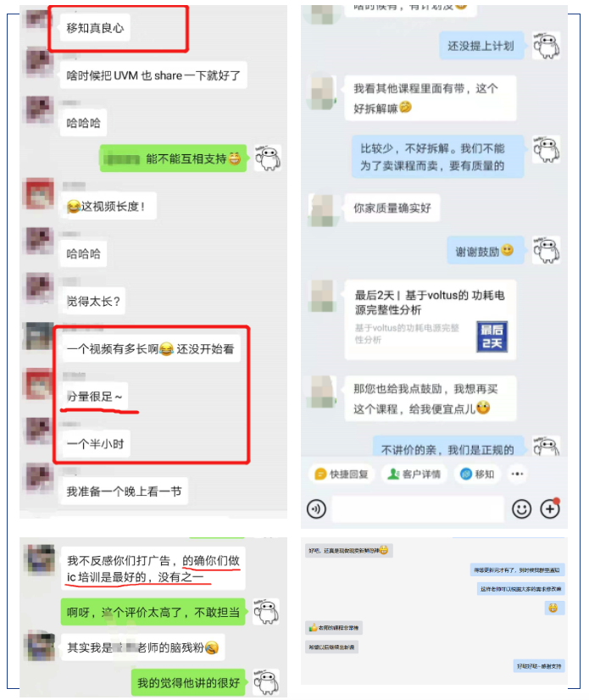The height and width of the screenshot is (700, 589).
Task: Click the 一个半小时 message bubble
Action: [x=96, y=444]
